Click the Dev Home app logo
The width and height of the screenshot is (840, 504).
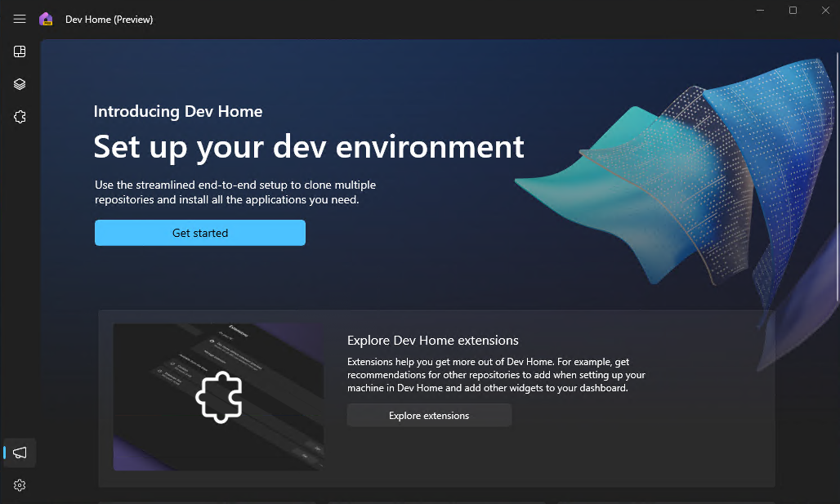46,20
